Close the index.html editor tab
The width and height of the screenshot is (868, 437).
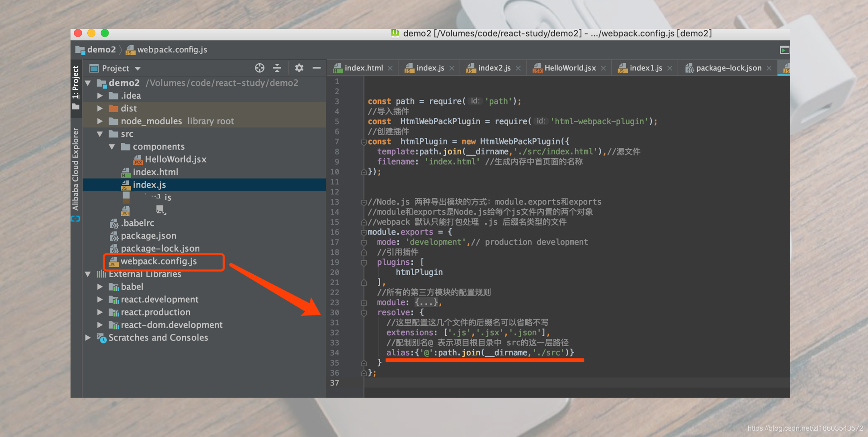pos(390,68)
